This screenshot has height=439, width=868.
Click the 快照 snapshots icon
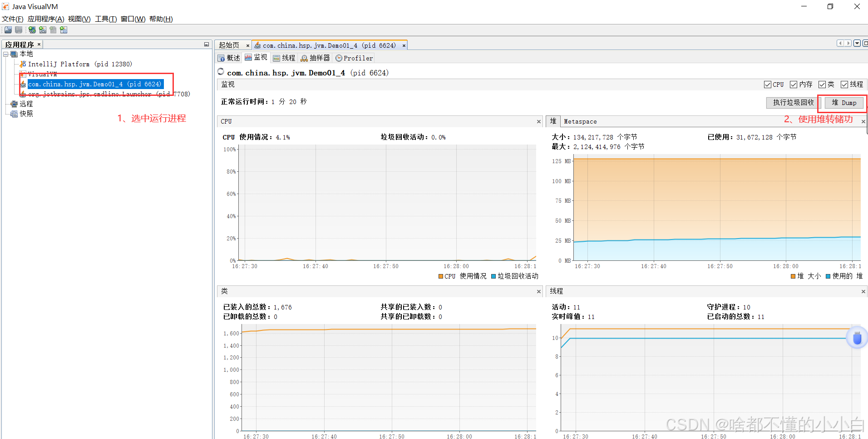pyautogui.click(x=14, y=114)
